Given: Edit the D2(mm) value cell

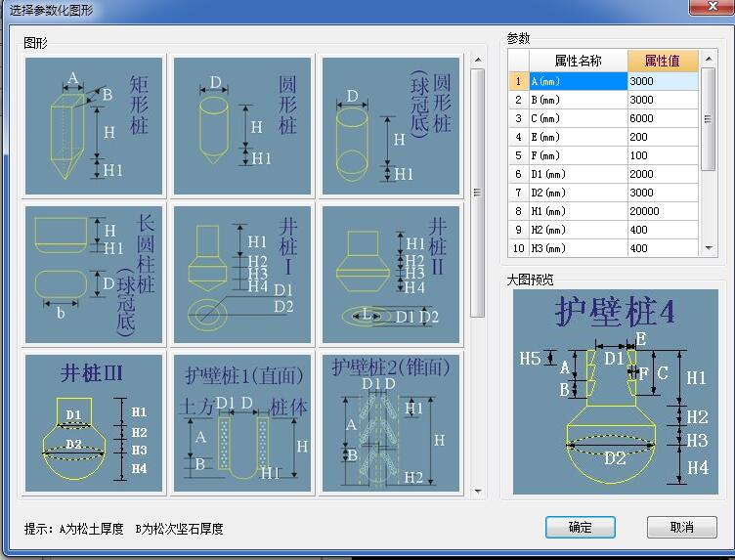Looking at the screenshot, I should point(663,193).
